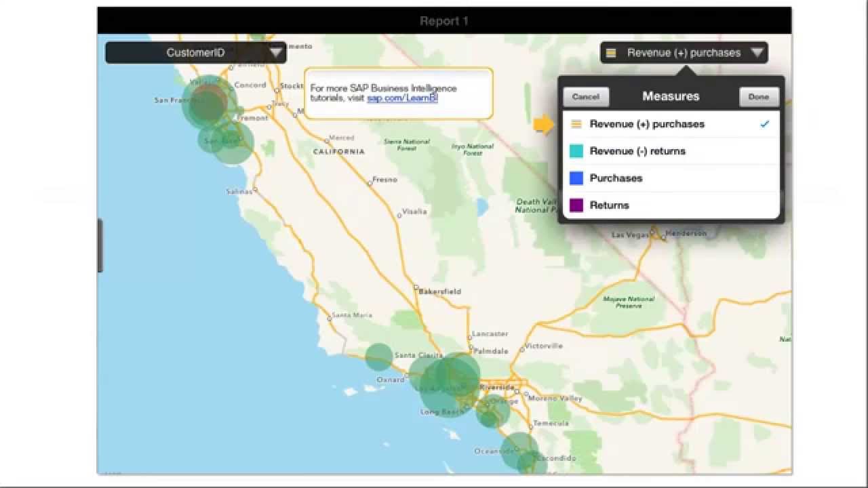Click the checkmark beside Revenue (+) purchases
Screen dimensions: 868x488
(765, 124)
